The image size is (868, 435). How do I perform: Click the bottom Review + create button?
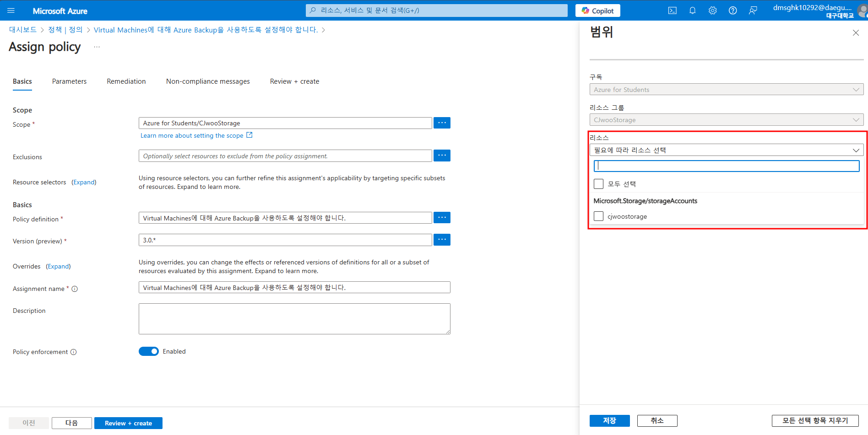(x=128, y=423)
